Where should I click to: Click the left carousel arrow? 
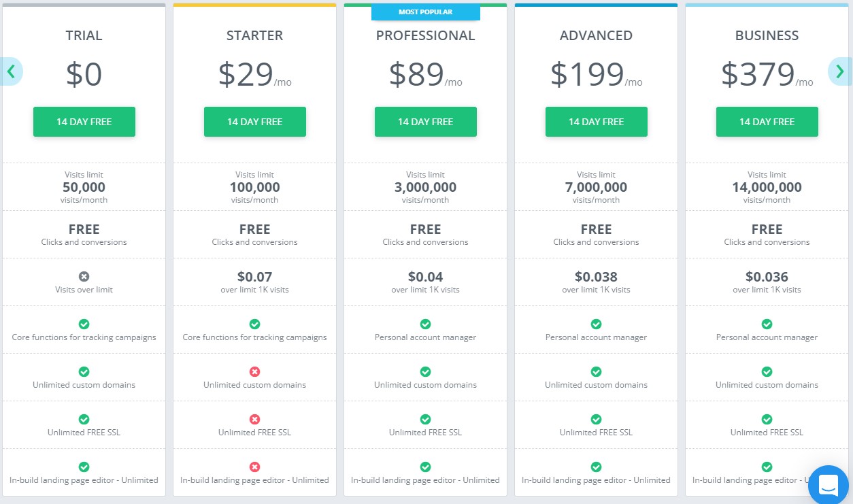pyautogui.click(x=11, y=71)
